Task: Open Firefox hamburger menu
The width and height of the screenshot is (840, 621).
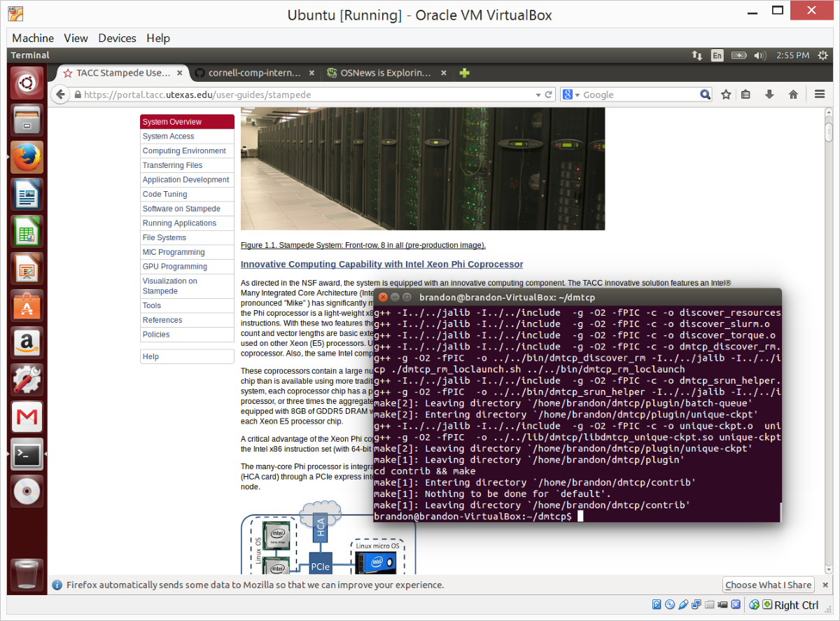Action: pyautogui.click(x=820, y=95)
